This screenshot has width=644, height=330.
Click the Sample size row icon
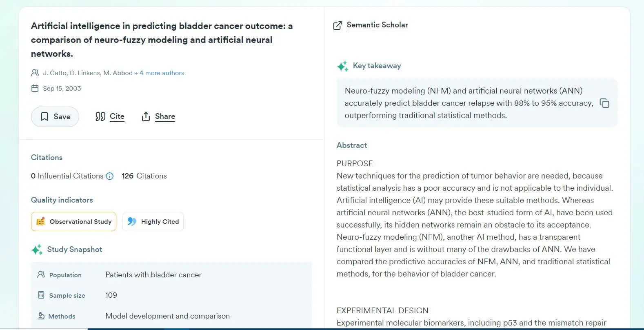tap(41, 295)
